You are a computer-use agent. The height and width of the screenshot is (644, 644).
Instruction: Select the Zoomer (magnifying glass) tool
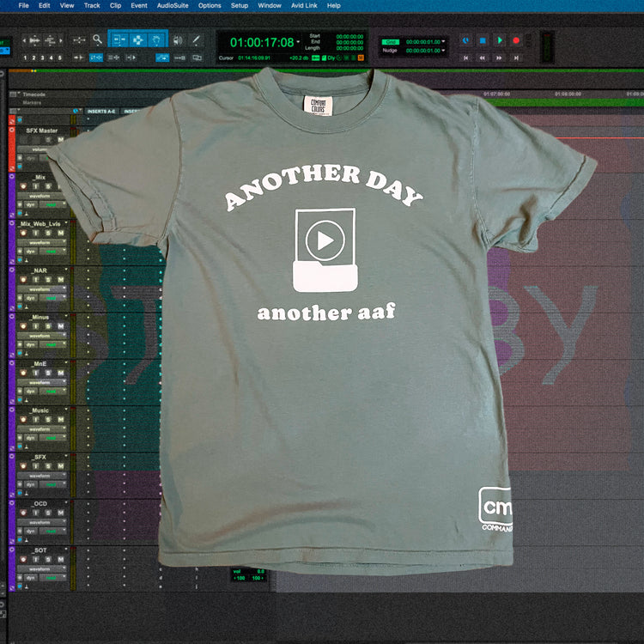coord(97,39)
